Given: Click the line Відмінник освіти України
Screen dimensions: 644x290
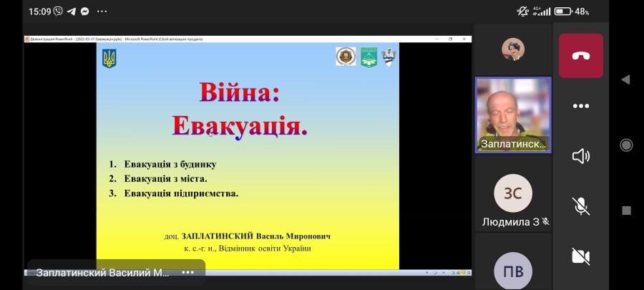Looking at the screenshot, I should (x=265, y=248).
